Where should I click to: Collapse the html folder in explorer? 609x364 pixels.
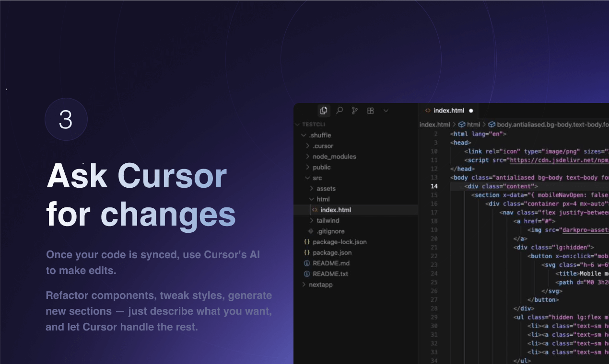[312, 199]
